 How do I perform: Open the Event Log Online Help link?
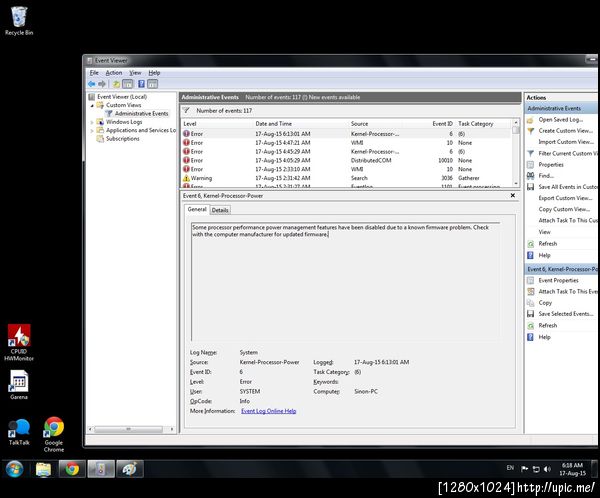(269, 411)
